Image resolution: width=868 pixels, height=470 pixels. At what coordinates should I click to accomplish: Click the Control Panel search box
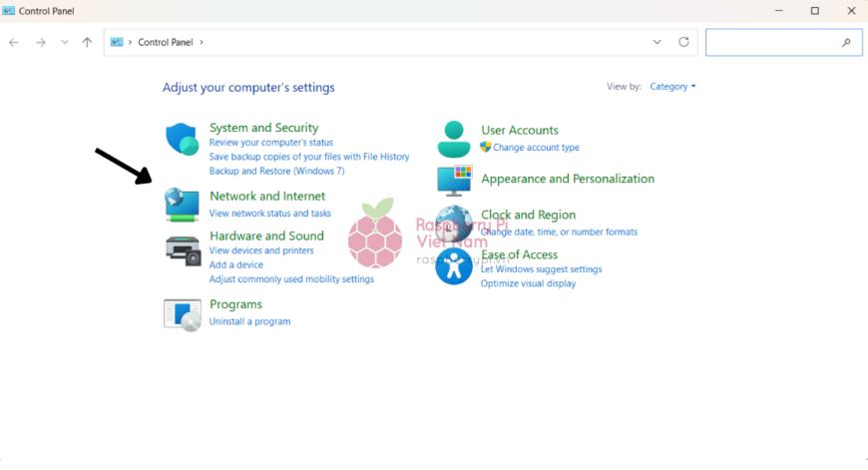click(773, 42)
